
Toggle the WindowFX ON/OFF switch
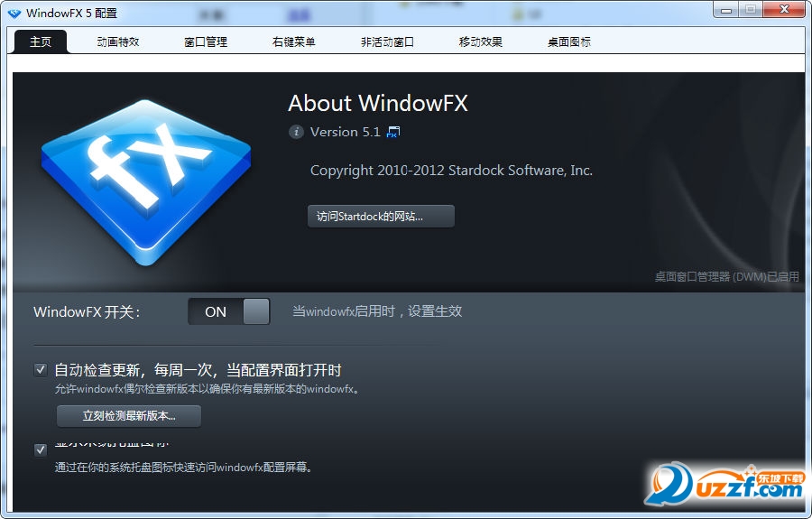[x=229, y=311]
